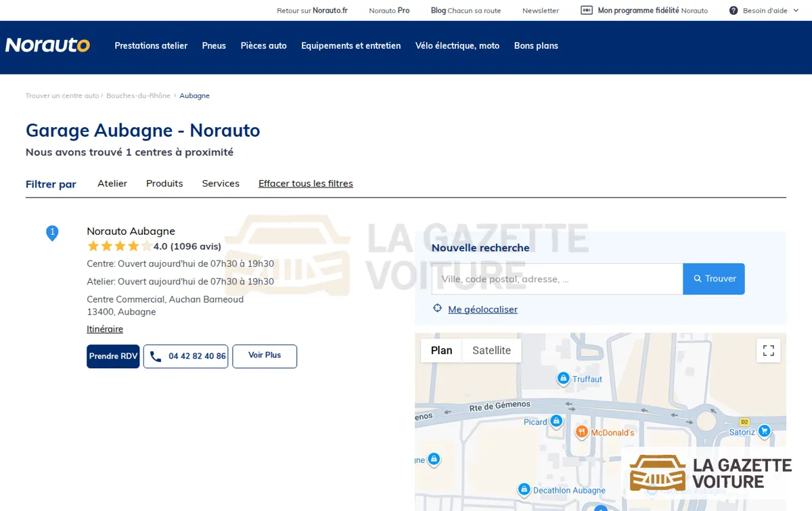Click the magnifier icon in Trouver button

[x=698, y=279]
